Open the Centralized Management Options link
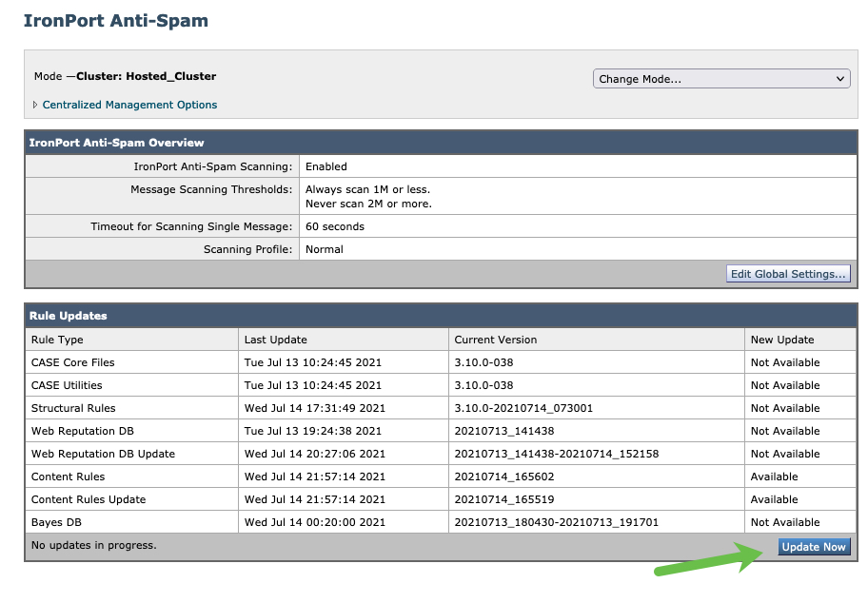 tap(129, 105)
